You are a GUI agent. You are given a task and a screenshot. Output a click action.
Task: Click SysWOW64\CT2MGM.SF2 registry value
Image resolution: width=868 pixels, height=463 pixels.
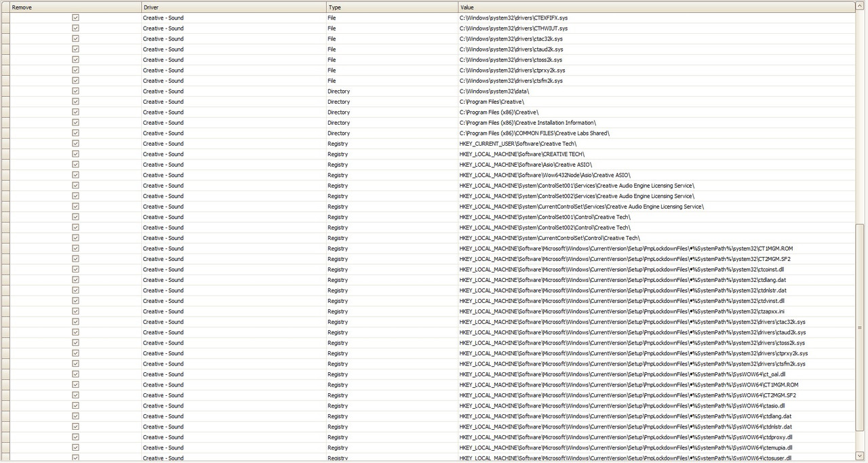(656, 395)
